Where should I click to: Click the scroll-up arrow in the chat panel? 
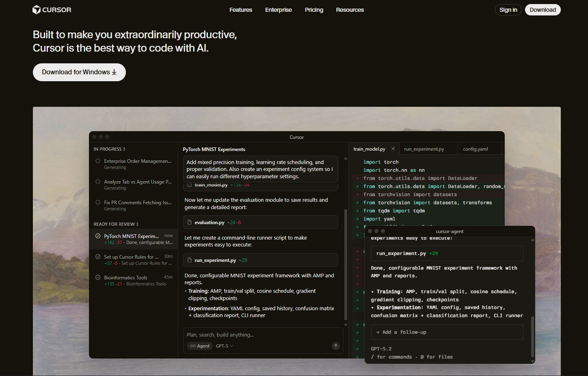pos(346,158)
